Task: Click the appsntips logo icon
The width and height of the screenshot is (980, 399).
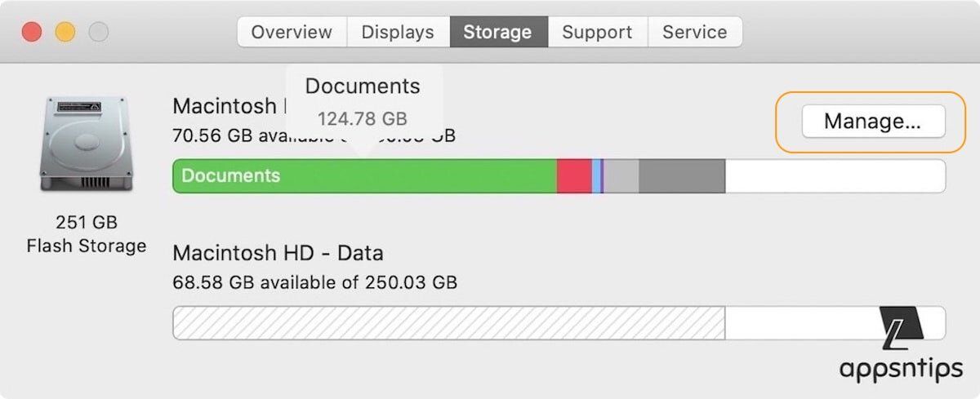Action: point(902,326)
